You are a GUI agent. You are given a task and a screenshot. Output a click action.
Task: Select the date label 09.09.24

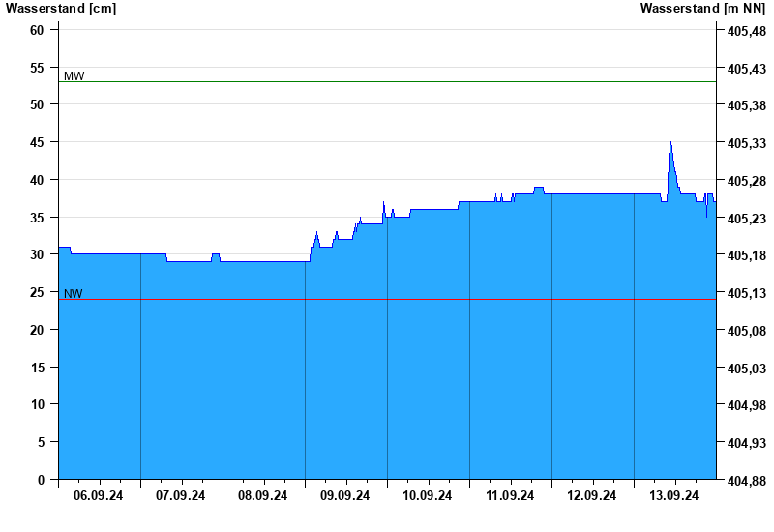(344, 495)
